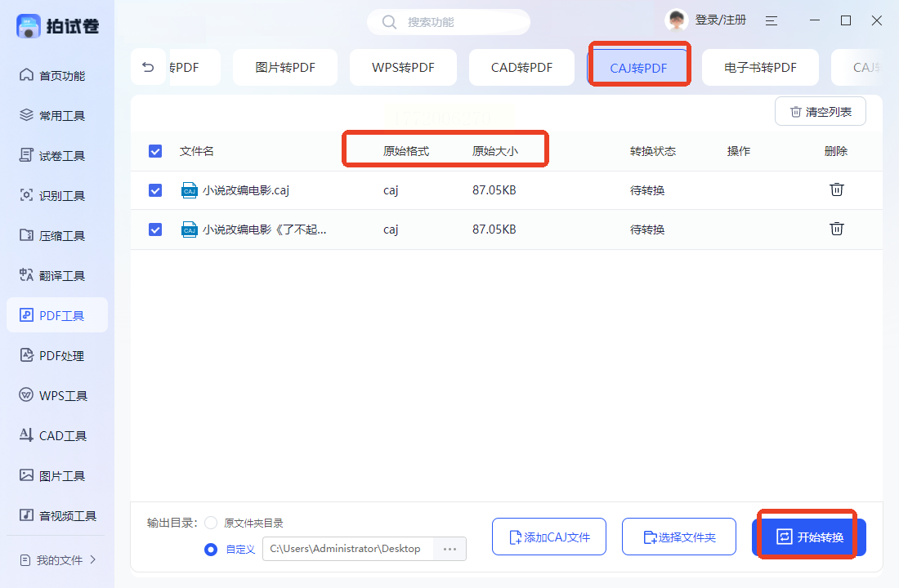Click the 搜索功能 search field
This screenshot has width=899, height=588.
point(448,22)
